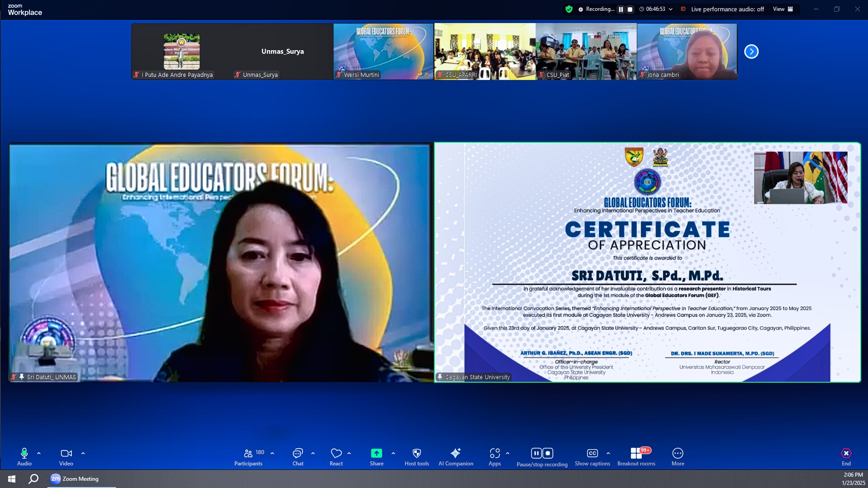Open the More options menu
The height and width of the screenshot is (488, 868).
coord(678,456)
